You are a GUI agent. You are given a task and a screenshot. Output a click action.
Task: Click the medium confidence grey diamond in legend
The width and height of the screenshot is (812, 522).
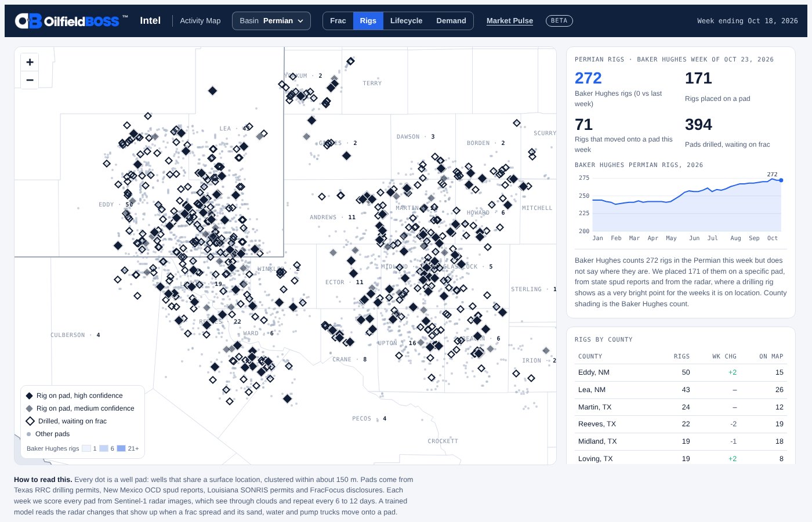(x=30, y=408)
